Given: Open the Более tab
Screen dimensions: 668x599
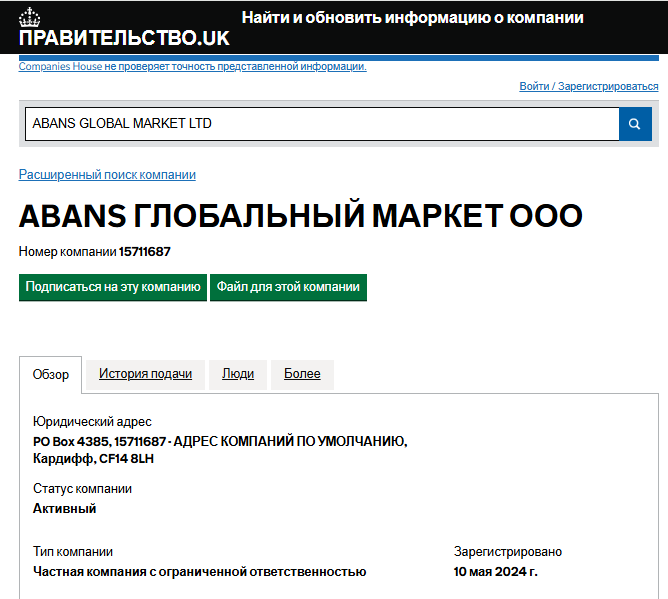Looking at the screenshot, I should 302,374.
